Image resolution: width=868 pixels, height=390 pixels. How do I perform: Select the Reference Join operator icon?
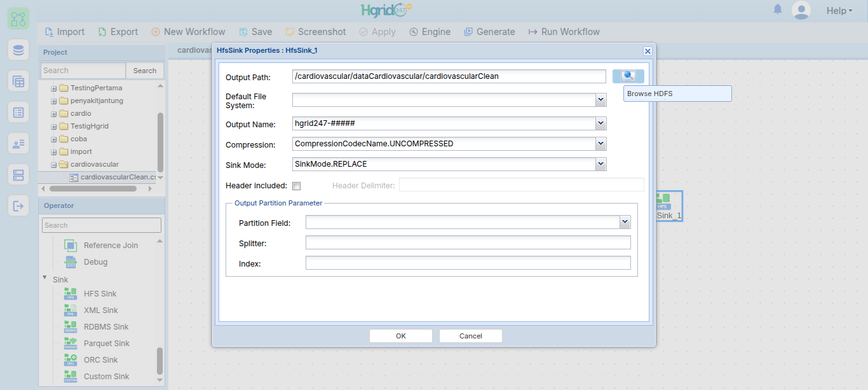click(71, 246)
